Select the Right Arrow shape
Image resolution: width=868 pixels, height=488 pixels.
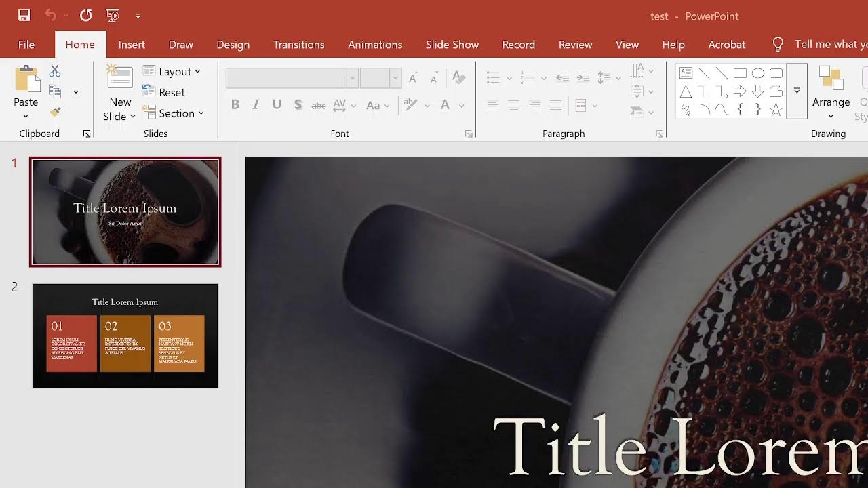(x=740, y=91)
